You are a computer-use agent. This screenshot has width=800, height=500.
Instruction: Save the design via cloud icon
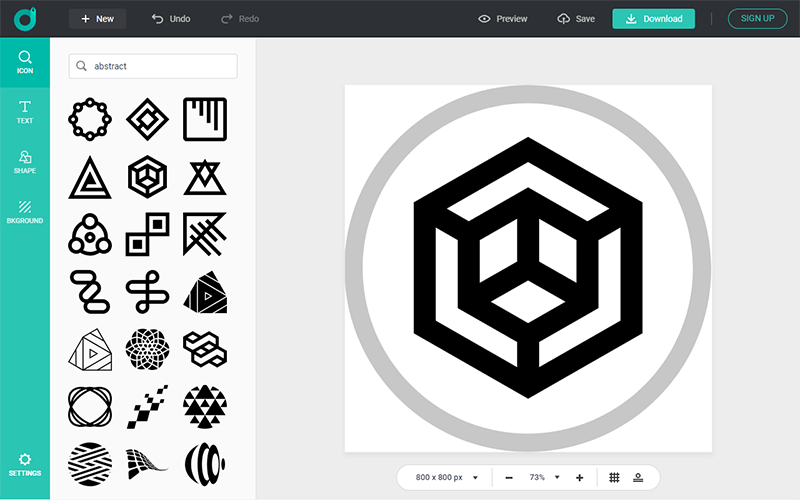576,19
